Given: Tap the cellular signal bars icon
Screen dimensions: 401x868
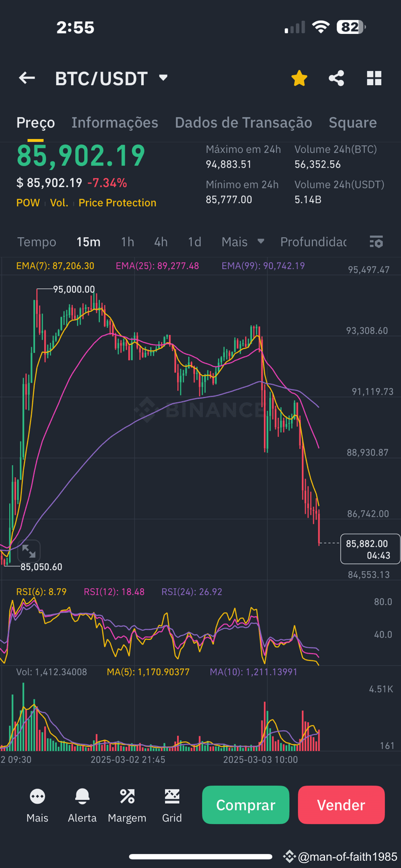Looking at the screenshot, I should point(295,27).
